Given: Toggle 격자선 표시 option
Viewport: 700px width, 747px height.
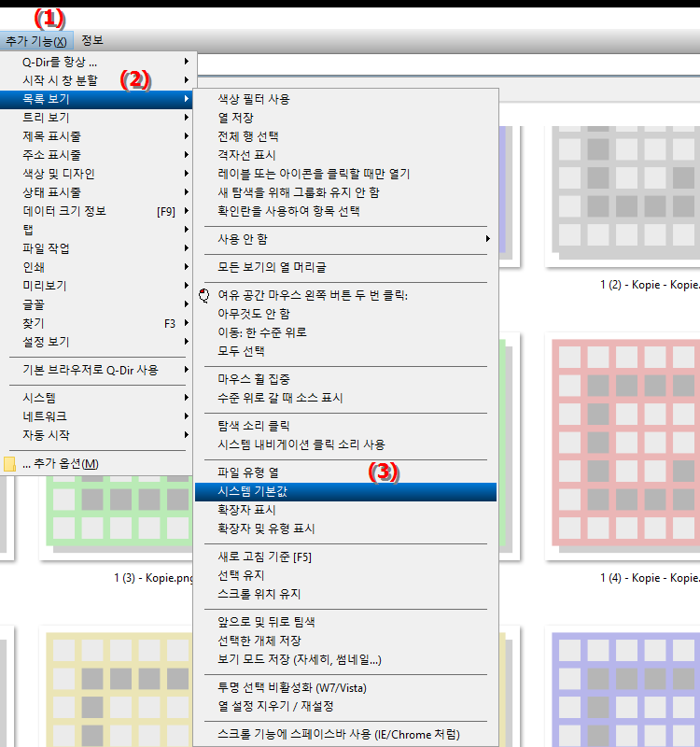Looking at the screenshot, I should pos(345,155).
